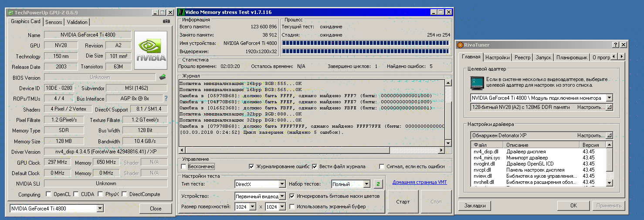
Task: Click the log vertical scrollbar down arrow
Action: tap(448, 143)
